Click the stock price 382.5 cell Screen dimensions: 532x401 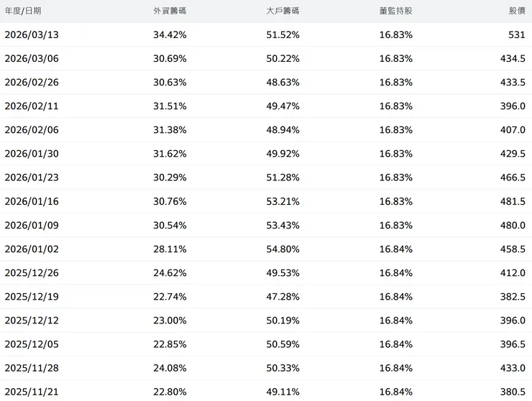click(513, 297)
